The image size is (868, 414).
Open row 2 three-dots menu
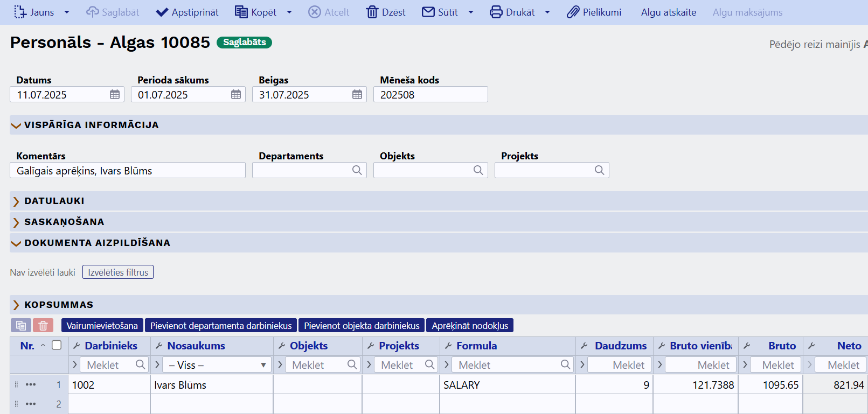point(31,404)
